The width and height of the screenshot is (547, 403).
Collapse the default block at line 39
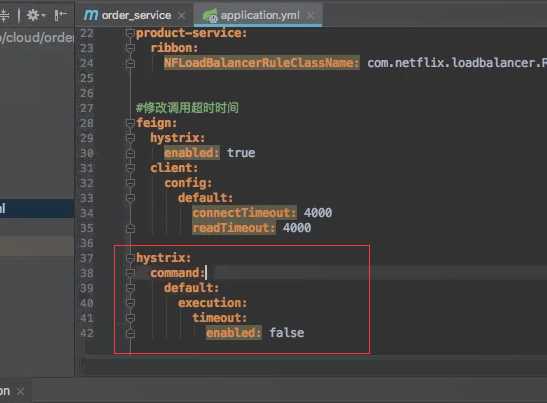pyautogui.click(x=130, y=288)
